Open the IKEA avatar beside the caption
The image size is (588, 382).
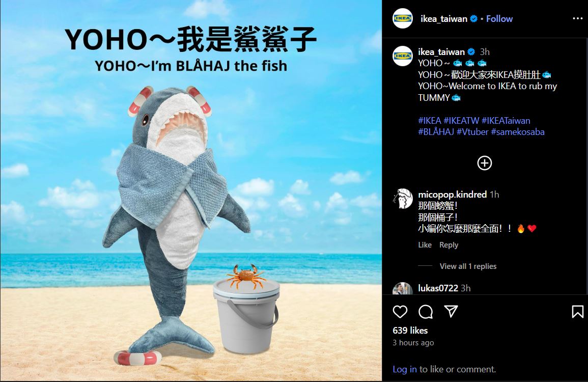click(402, 56)
